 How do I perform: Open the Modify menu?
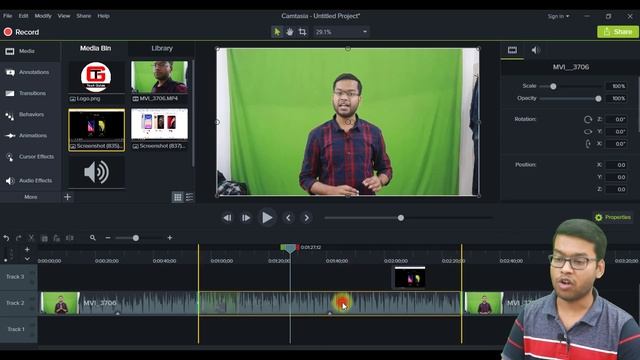pyautogui.click(x=43, y=16)
